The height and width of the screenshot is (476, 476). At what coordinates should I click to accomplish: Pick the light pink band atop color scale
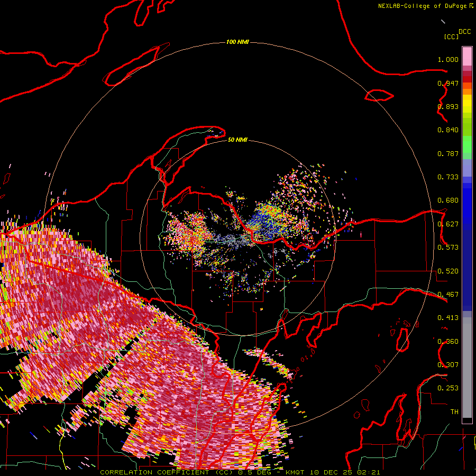click(467, 56)
